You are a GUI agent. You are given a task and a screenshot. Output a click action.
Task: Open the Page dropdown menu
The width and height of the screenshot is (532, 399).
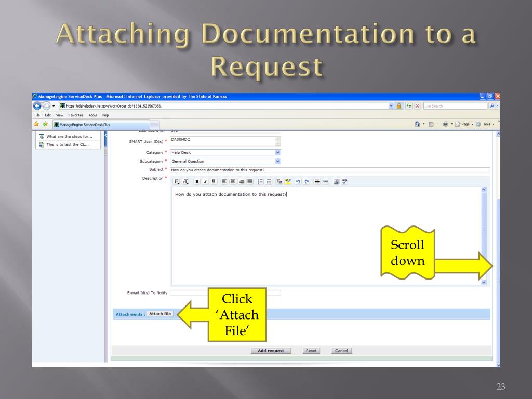coord(464,124)
